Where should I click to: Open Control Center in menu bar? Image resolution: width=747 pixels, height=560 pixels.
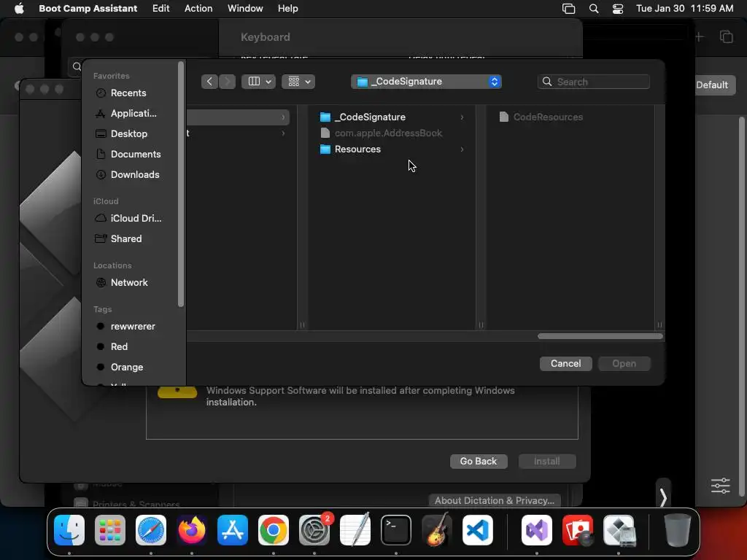tap(618, 8)
